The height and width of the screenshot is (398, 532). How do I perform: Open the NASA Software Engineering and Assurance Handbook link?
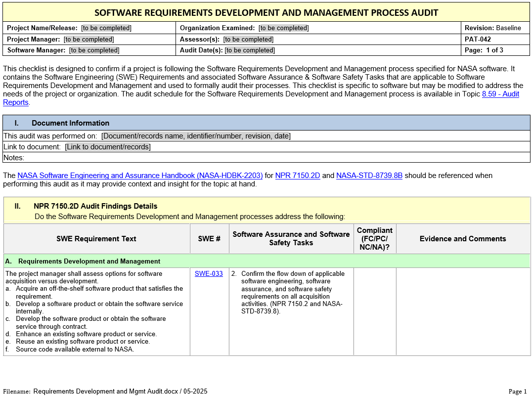tap(140, 176)
